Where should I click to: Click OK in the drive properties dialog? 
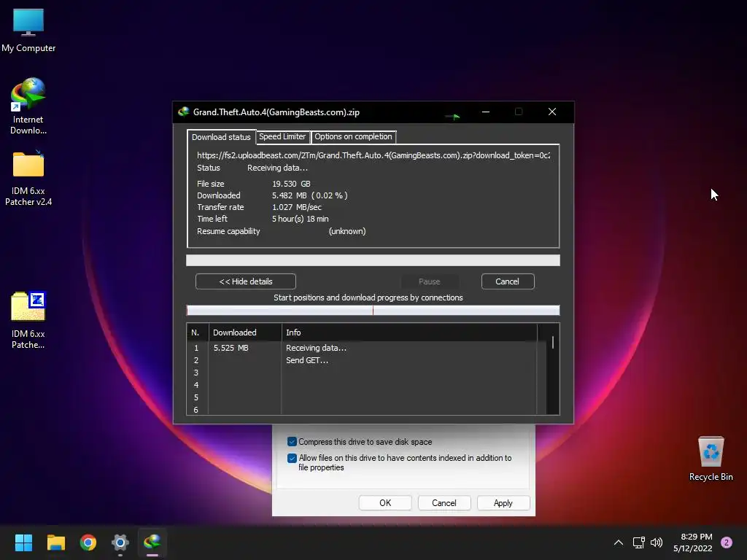[385, 503]
